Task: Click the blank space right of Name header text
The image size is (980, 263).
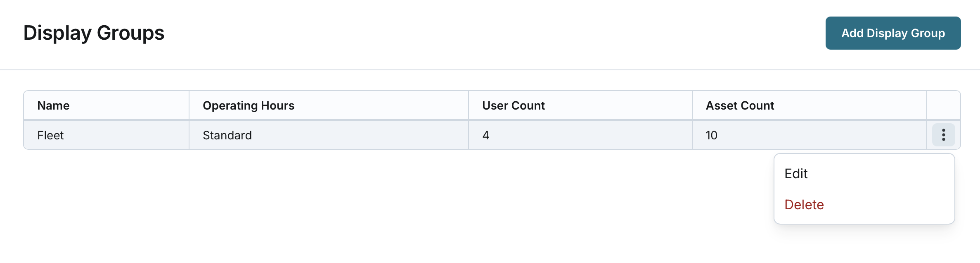Action: (128, 105)
